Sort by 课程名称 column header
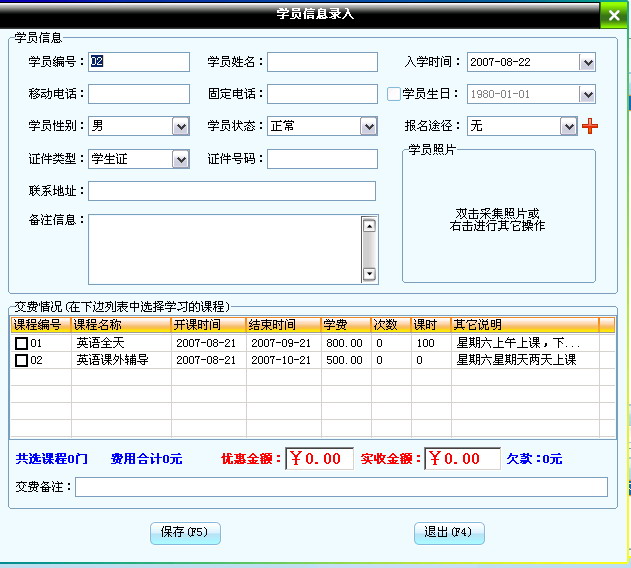This screenshot has height=568, width=631. click(120, 325)
